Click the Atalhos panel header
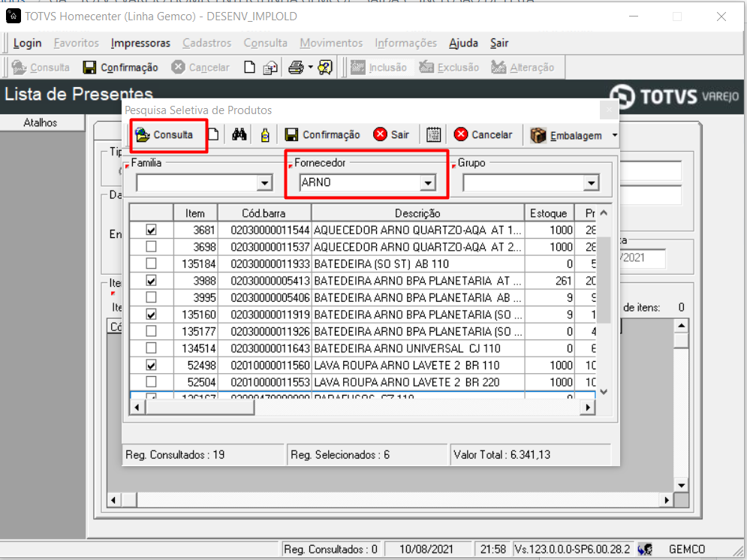Image resolution: width=747 pixels, height=560 pixels. [x=42, y=123]
